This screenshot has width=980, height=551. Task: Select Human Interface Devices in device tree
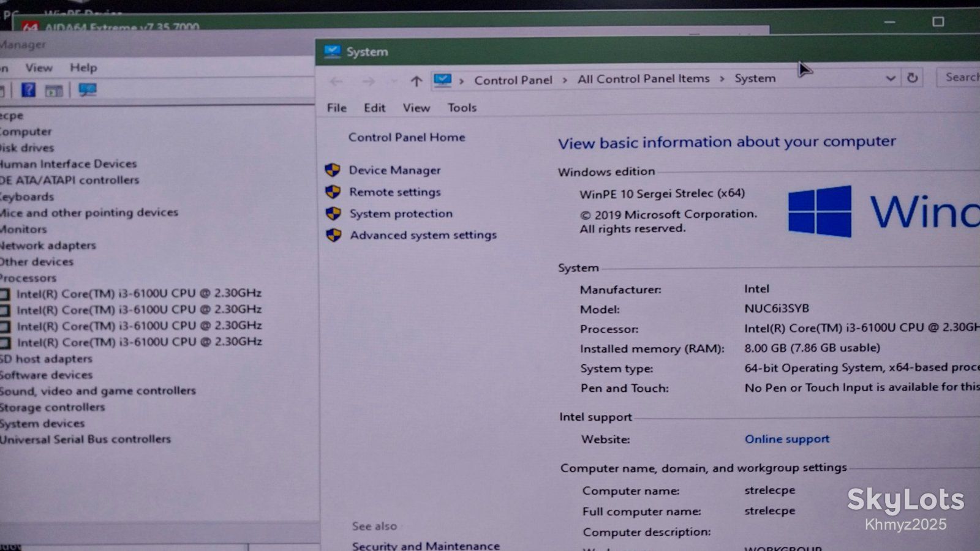67,164
